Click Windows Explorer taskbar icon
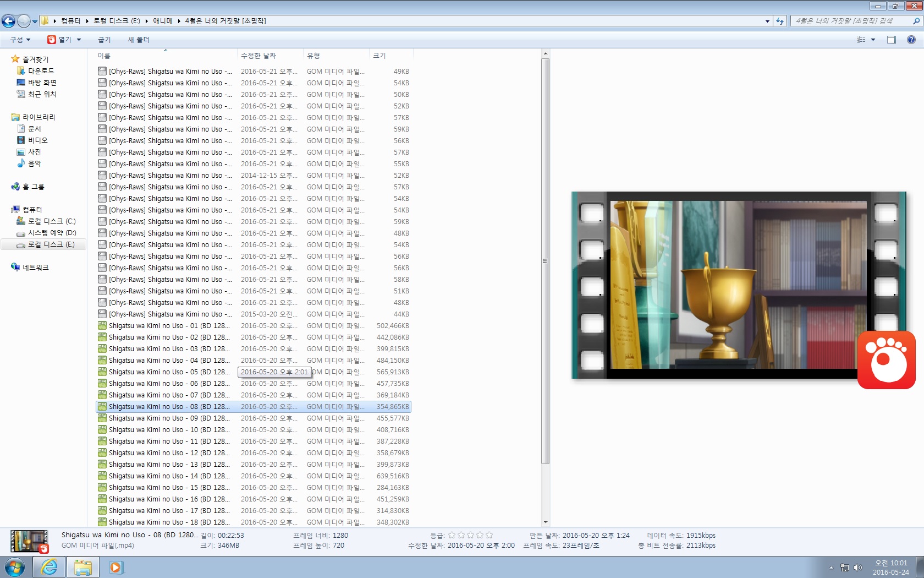924x578 pixels. click(x=83, y=567)
